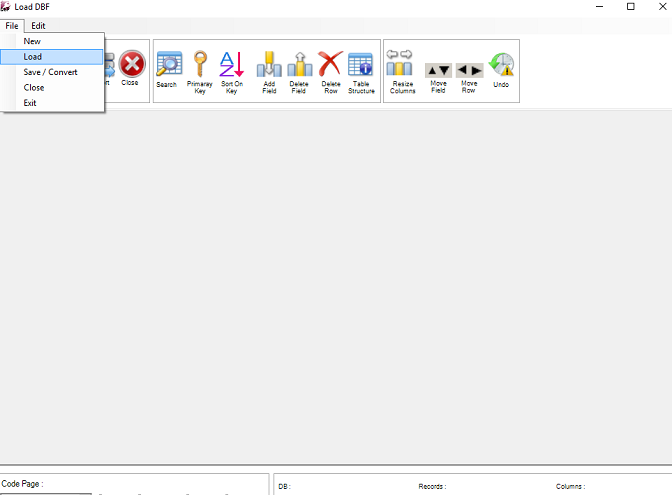
Task: Click the Move Field arrows
Action: (x=438, y=71)
